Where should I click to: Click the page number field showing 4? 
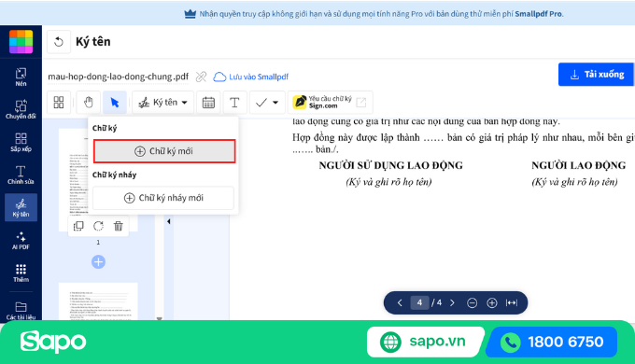419,302
